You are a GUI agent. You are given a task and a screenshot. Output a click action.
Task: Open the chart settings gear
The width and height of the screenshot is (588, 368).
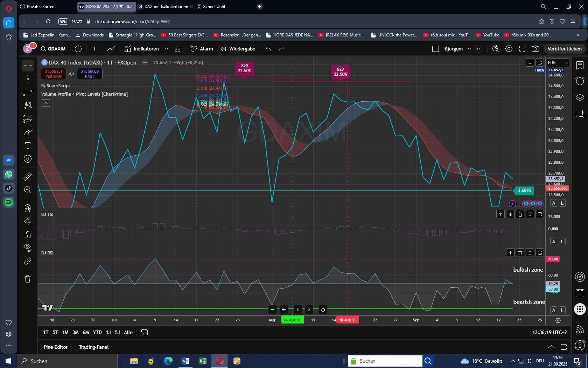pos(509,49)
